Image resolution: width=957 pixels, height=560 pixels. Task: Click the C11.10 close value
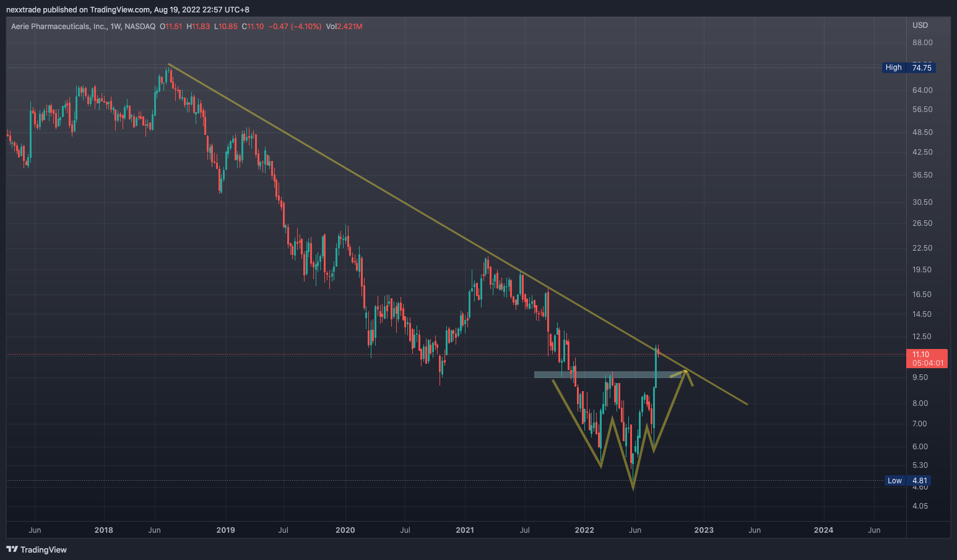click(253, 27)
